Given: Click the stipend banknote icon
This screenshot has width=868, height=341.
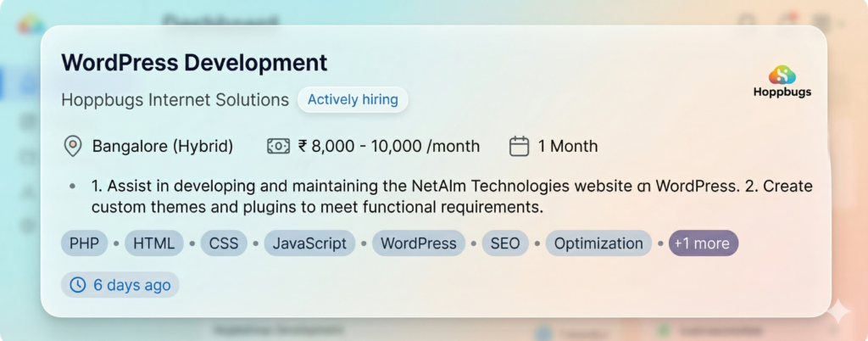Looking at the screenshot, I should click(278, 146).
